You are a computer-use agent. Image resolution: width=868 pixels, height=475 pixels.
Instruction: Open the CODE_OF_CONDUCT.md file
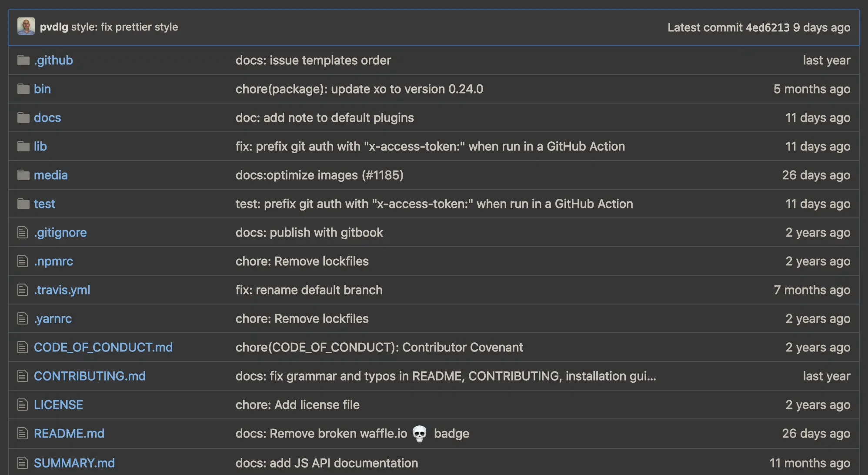click(x=103, y=347)
